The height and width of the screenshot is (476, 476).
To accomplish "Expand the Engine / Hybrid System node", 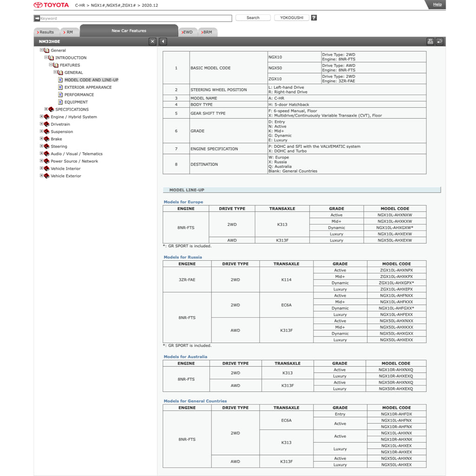I will tap(41, 117).
